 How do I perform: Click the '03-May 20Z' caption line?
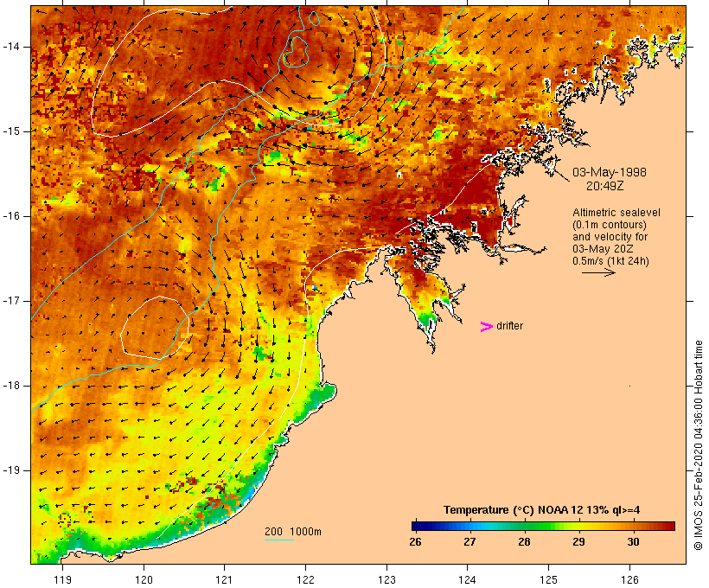pos(603,249)
